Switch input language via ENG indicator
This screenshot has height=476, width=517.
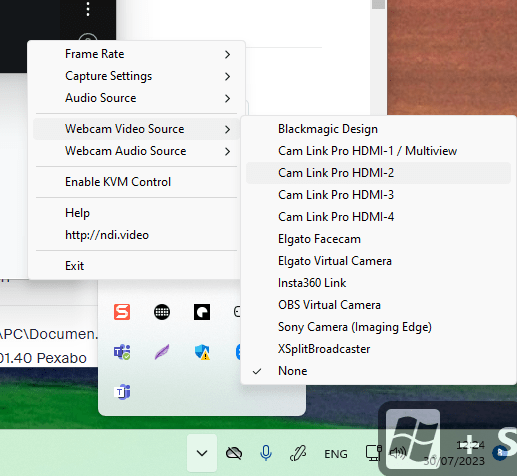coord(336,454)
